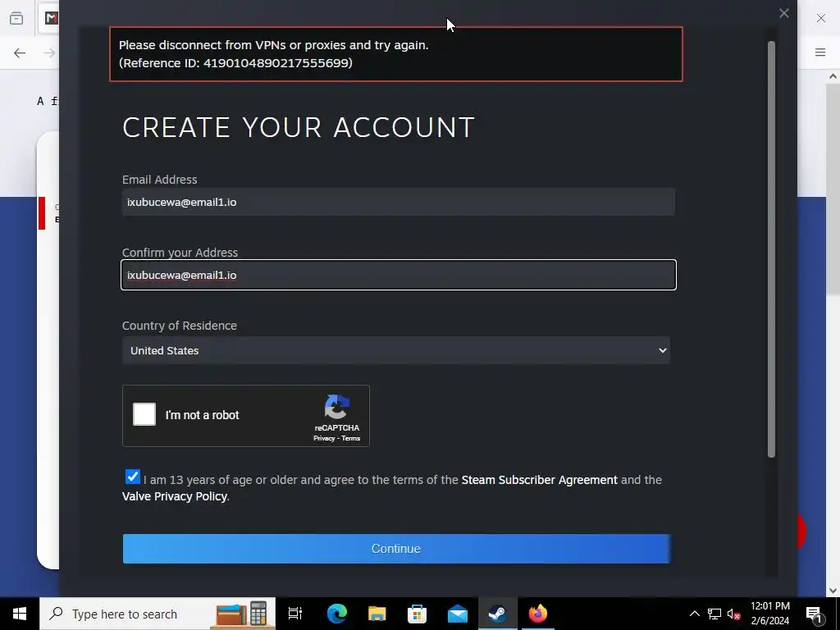Click the Email Address input field
Image resolution: width=840 pixels, height=630 pixels.
click(x=398, y=202)
